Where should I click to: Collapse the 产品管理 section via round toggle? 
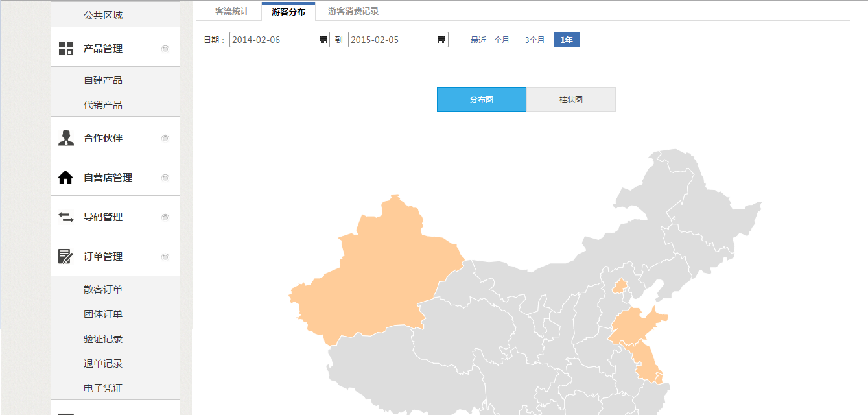(165, 49)
